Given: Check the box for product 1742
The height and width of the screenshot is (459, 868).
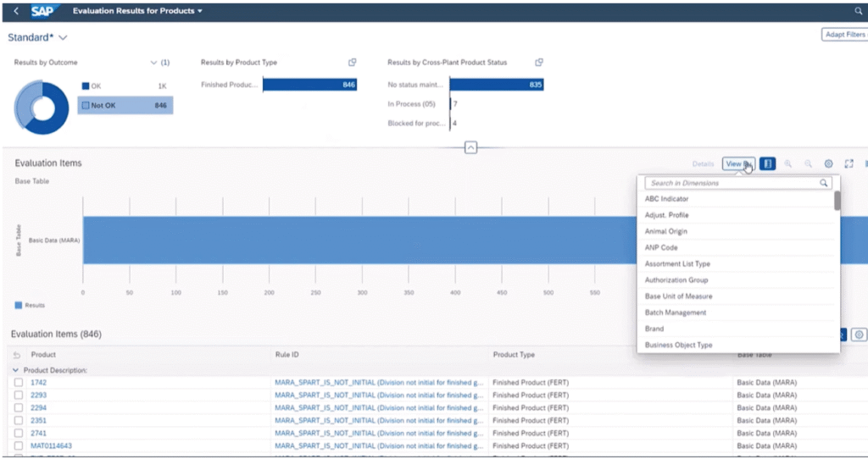Looking at the screenshot, I should [x=19, y=383].
